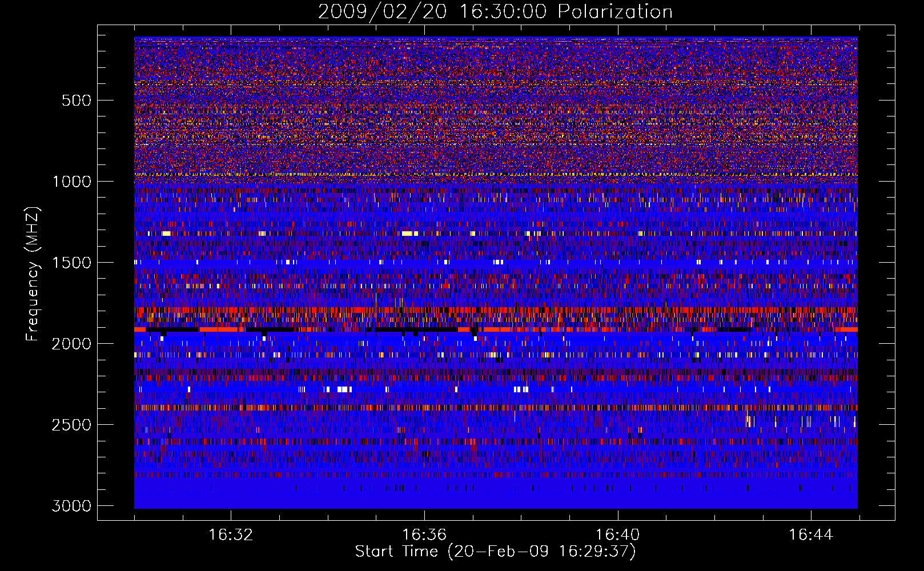
Task: Select the 'Frequency (MHZ)' y-axis label
Action: [33, 274]
